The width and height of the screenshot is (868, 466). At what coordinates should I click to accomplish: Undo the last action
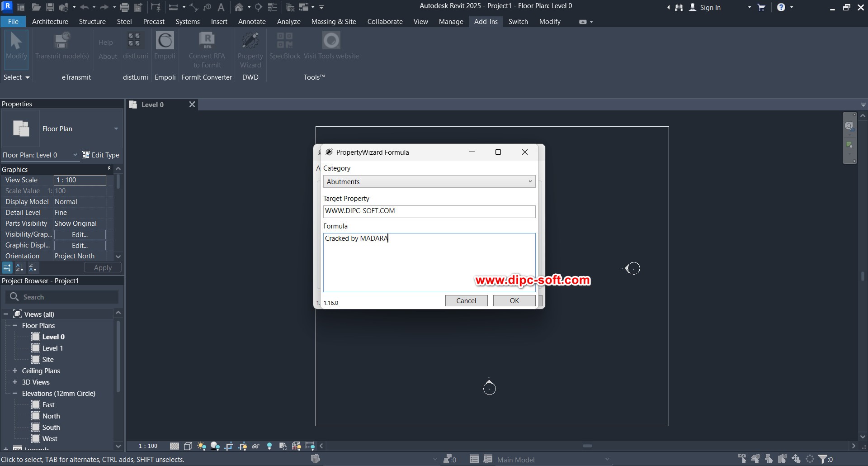pos(84,7)
